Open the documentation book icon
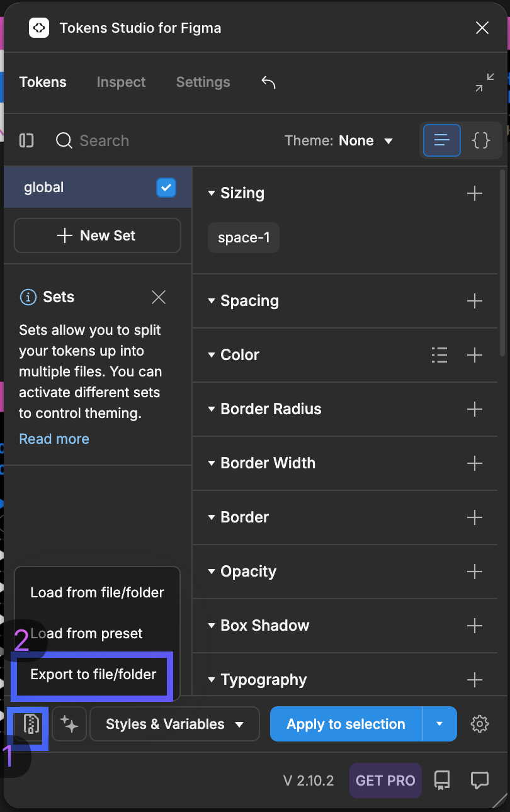The image size is (510, 812). pyautogui.click(x=442, y=781)
